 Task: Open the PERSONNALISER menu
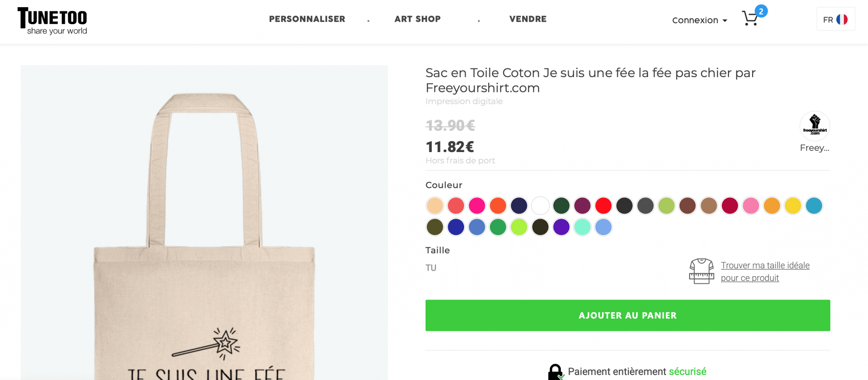click(307, 19)
